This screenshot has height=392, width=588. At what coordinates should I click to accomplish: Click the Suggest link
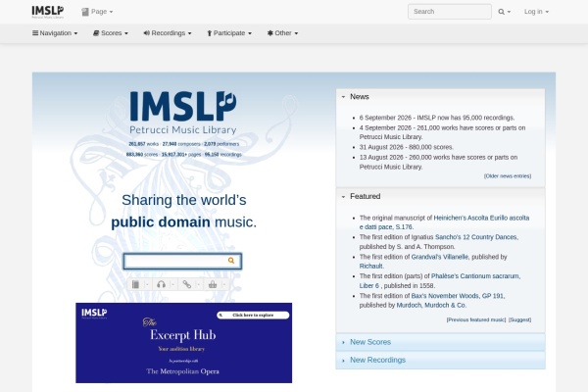pos(519,320)
